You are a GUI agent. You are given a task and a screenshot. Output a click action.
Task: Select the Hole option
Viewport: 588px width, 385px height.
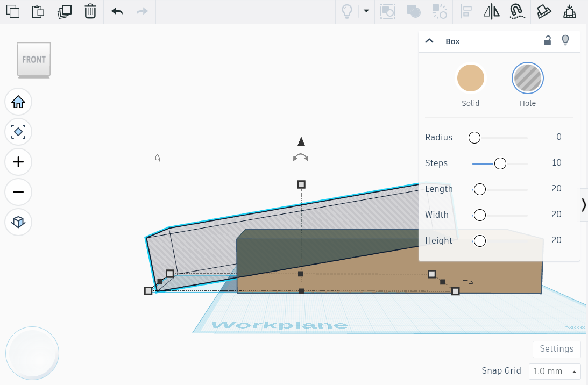tap(527, 78)
